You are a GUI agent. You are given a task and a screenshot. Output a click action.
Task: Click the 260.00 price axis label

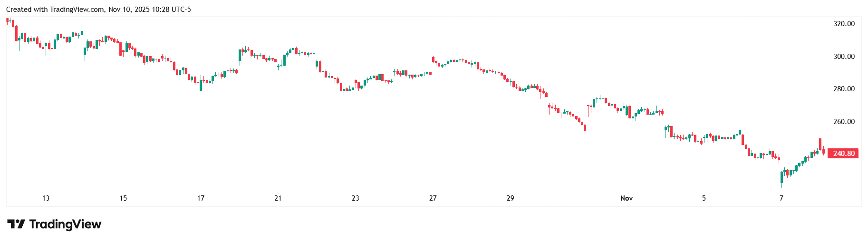coord(844,122)
